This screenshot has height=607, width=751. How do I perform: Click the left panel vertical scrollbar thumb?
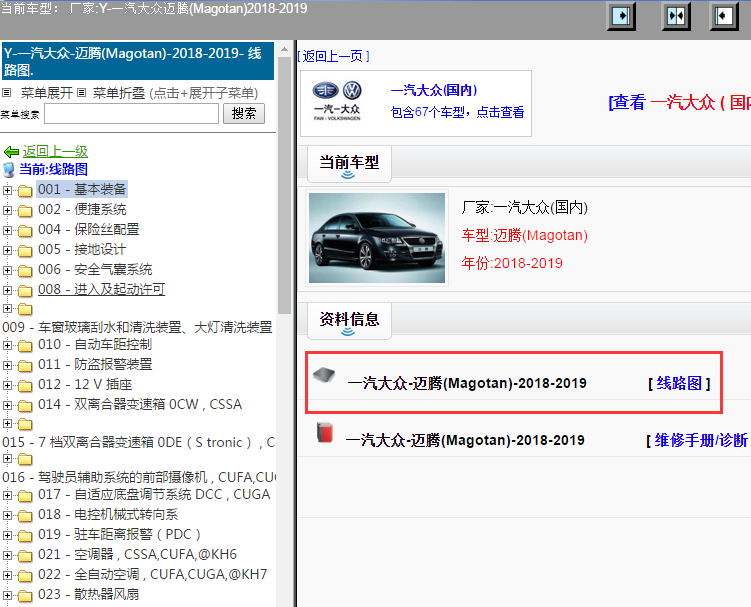coord(284,185)
